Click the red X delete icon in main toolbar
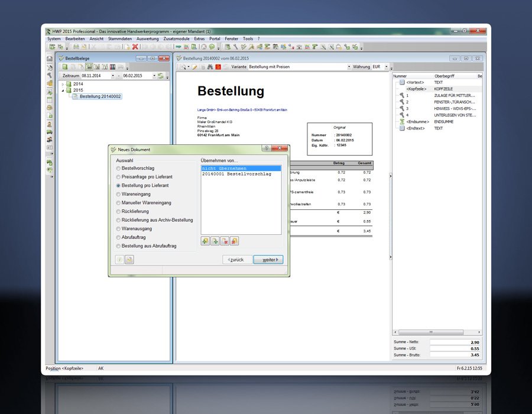This screenshot has width=532, height=414. click(x=135, y=47)
